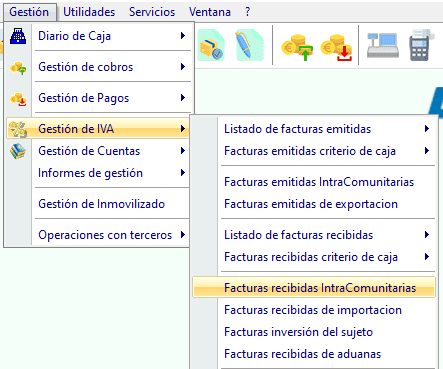Select Gestión de cobros menu entry
This screenshot has width=443, height=369.
click(99, 67)
